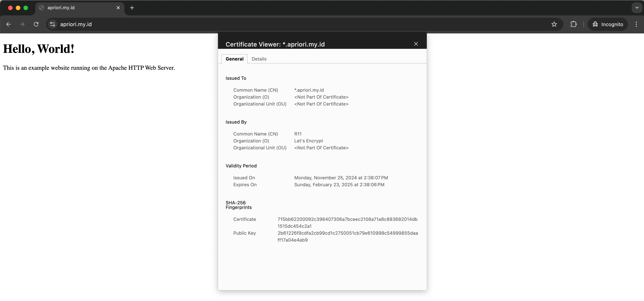Click the Certificate Viewer title text

(275, 44)
